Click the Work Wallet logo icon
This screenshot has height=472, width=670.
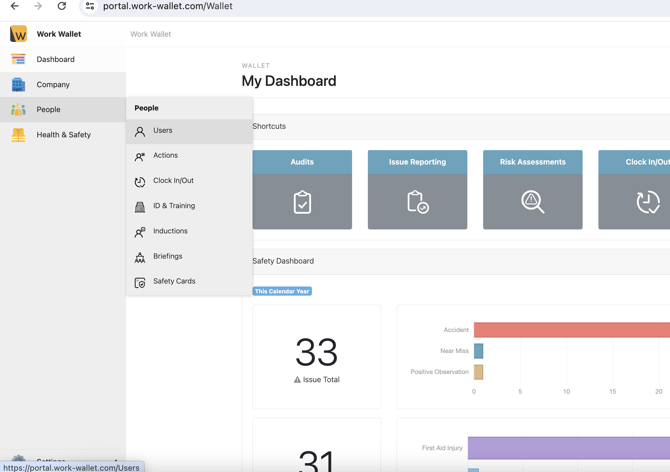coord(18,34)
